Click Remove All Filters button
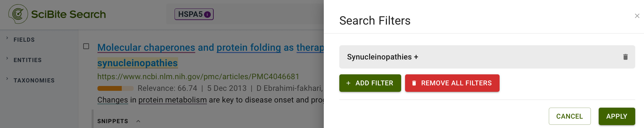Viewport: 644px width, 128px height. pos(452,83)
